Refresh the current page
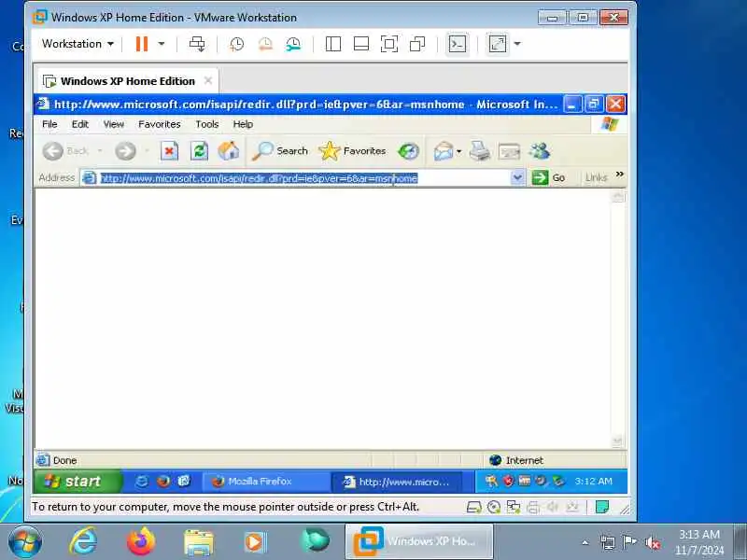 [199, 151]
